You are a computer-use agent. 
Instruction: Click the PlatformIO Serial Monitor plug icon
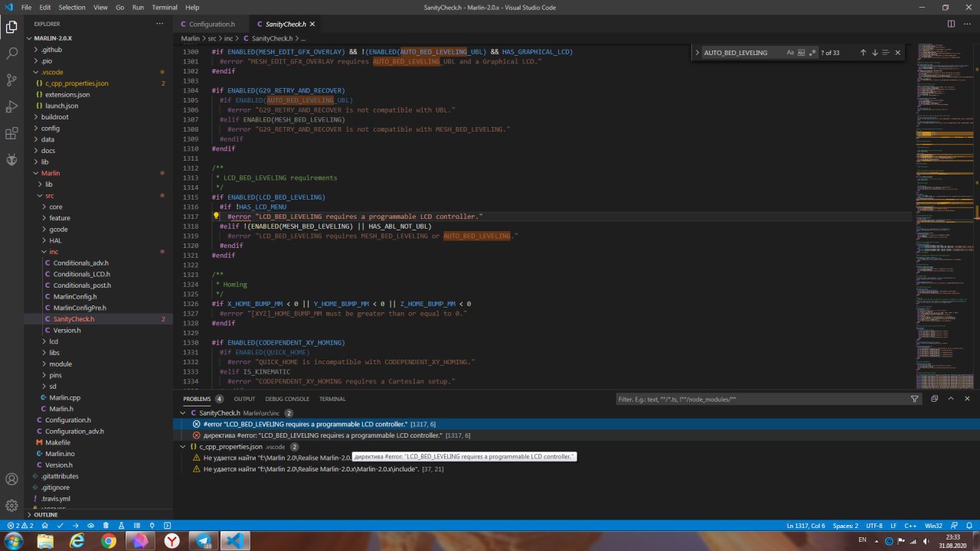152,526
